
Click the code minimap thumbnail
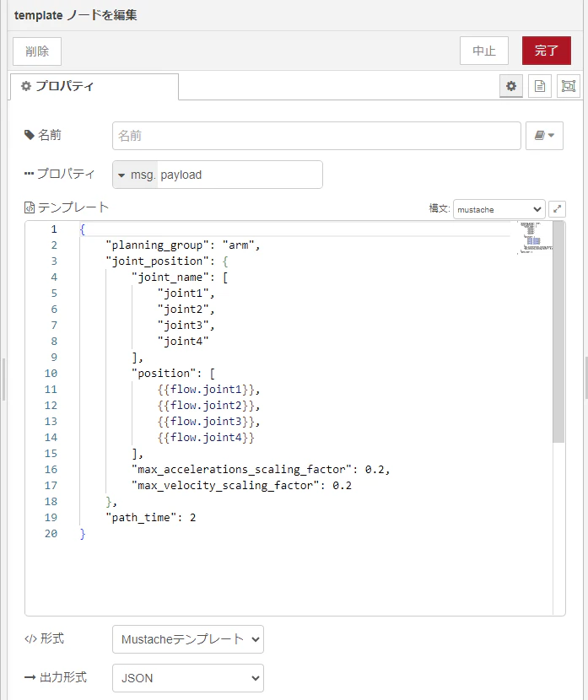(535, 238)
